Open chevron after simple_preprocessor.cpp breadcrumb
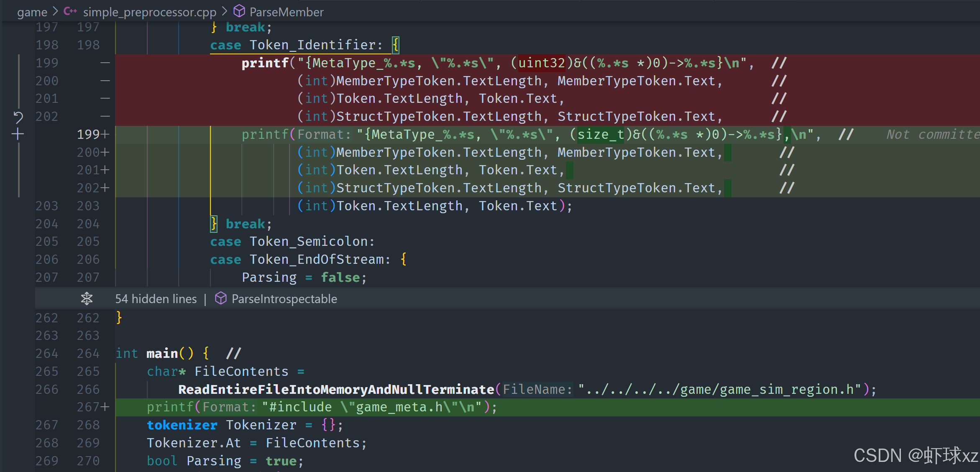 point(225,11)
